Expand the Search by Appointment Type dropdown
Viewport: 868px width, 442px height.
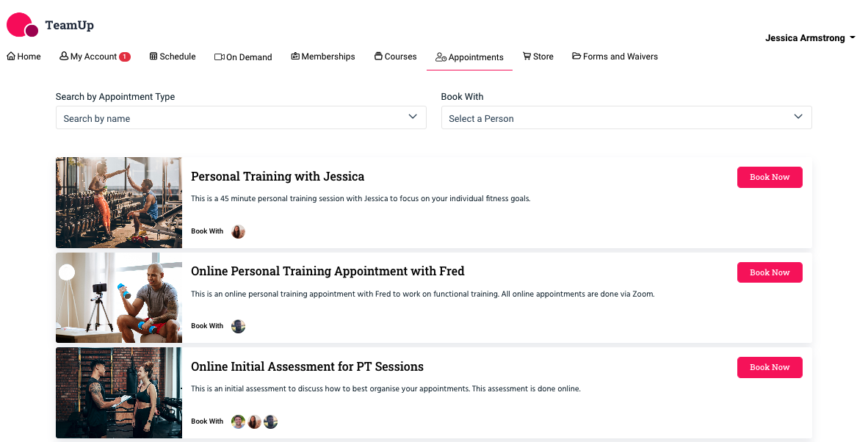(241, 117)
